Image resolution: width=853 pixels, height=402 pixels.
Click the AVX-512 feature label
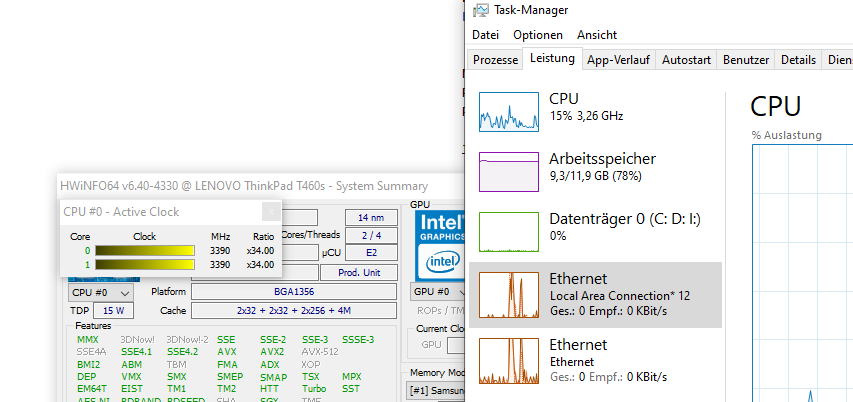pos(320,352)
